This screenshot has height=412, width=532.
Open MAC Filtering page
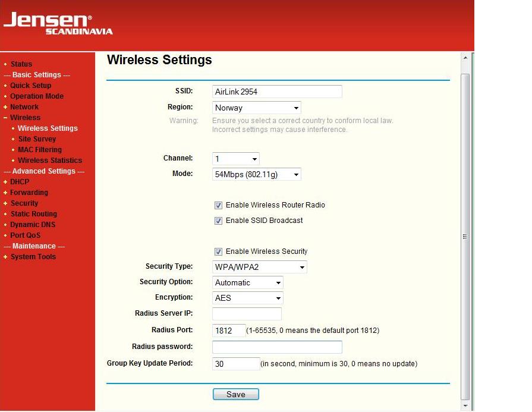40,149
